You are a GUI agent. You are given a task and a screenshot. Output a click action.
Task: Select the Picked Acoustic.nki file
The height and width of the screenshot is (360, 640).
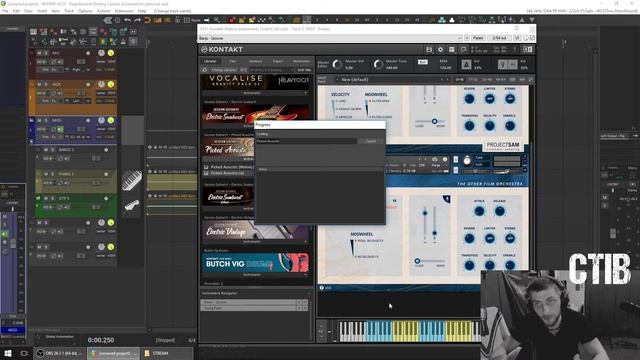[228, 173]
